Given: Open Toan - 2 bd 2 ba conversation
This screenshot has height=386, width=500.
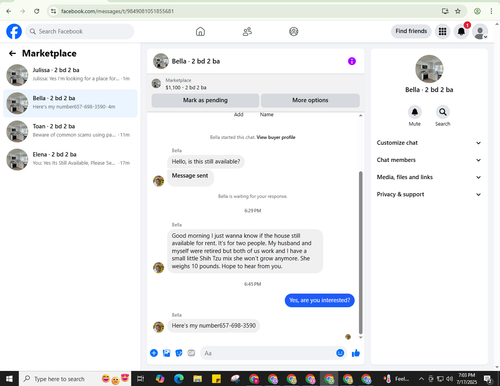Looking at the screenshot, I should [70, 131].
